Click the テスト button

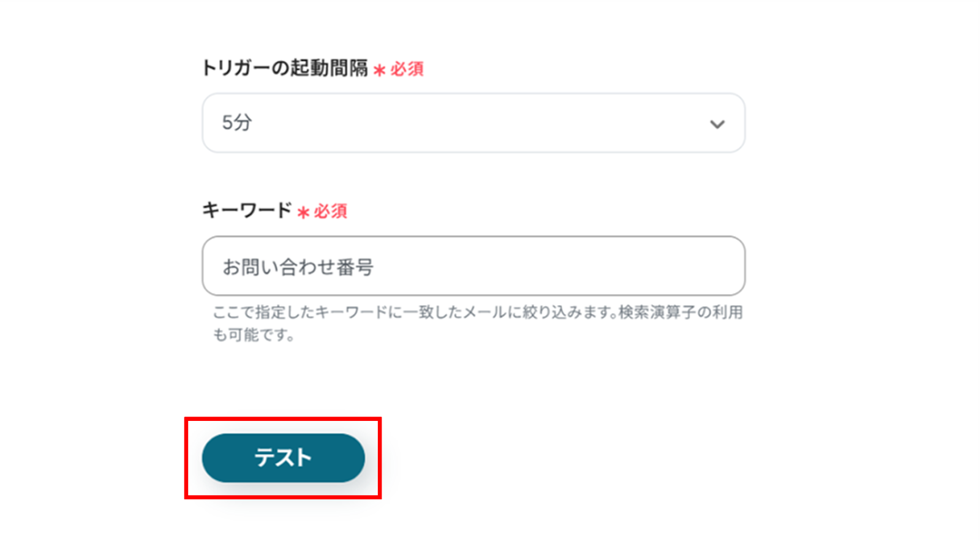pyautogui.click(x=283, y=458)
